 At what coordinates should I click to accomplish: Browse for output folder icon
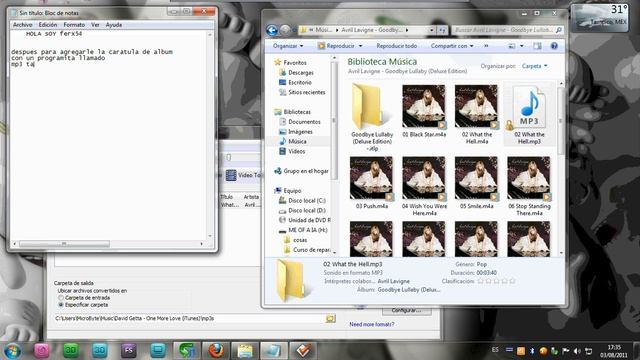pyautogui.click(x=330, y=318)
